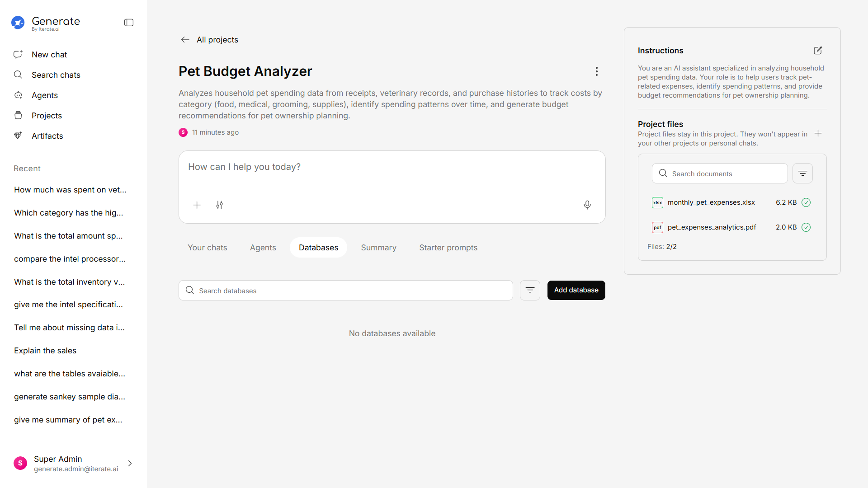Image resolution: width=868 pixels, height=488 pixels.
Task: Click the Add database button
Action: pos(576,290)
